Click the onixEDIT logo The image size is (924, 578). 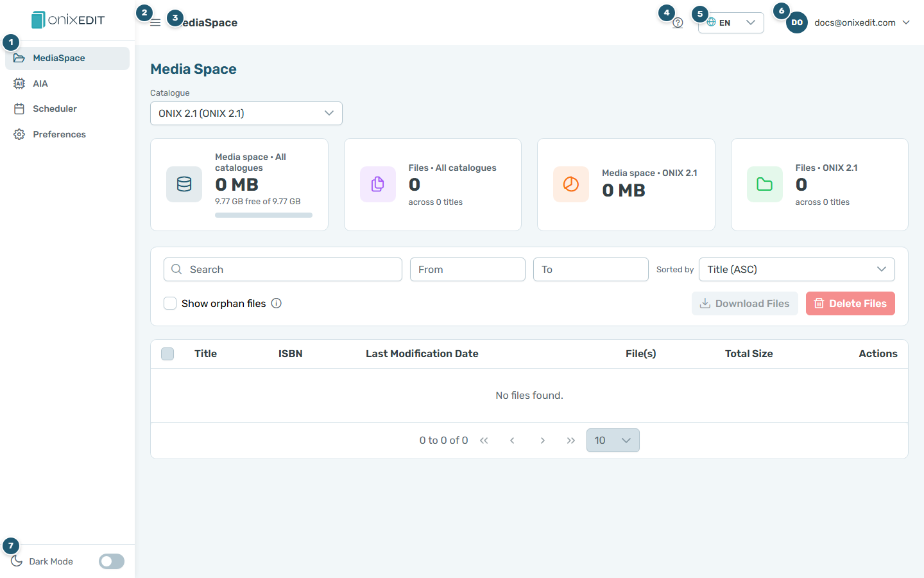(x=68, y=20)
